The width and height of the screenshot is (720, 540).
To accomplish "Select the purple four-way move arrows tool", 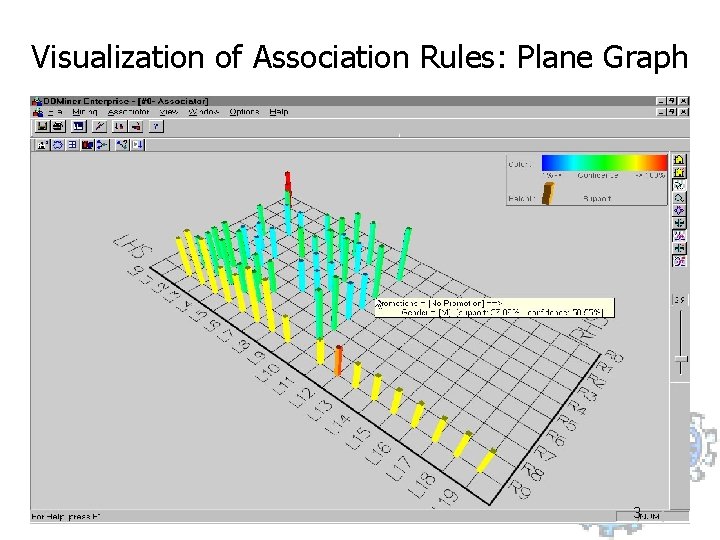I will click(x=679, y=210).
